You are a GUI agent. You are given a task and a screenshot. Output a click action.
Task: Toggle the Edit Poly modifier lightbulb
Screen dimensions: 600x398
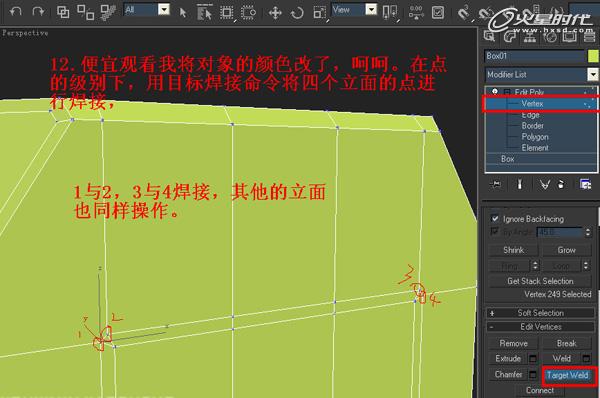pos(495,91)
